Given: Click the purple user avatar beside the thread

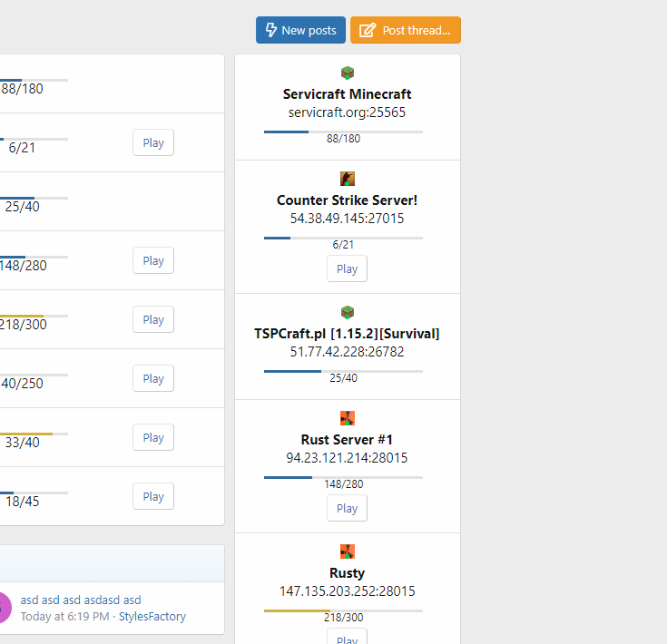Looking at the screenshot, I should pos(5,608).
